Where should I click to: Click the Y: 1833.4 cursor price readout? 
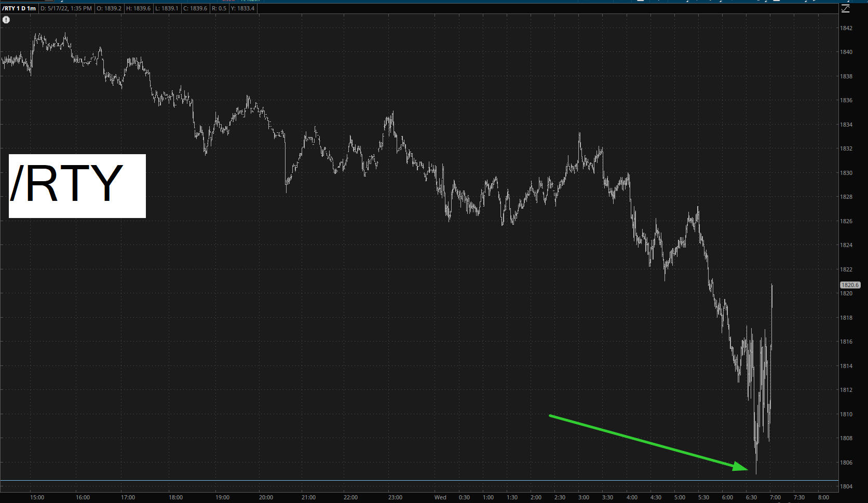(242, 8)
